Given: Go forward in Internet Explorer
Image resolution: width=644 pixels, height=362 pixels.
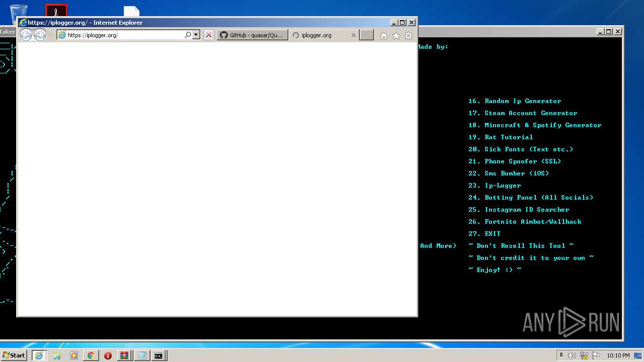Looking at the screenshot, I should click(x=40, y=35).
